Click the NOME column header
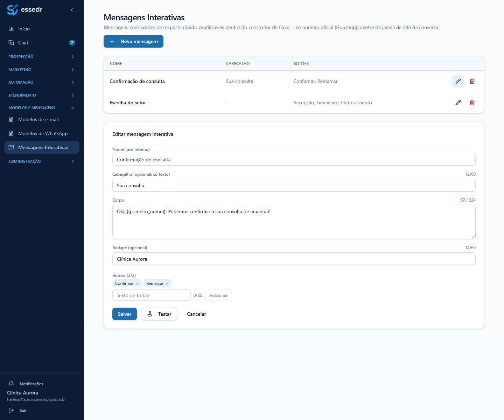Image resolution: width=504 pixels, height=420 pixels. [x=116, y=64]
